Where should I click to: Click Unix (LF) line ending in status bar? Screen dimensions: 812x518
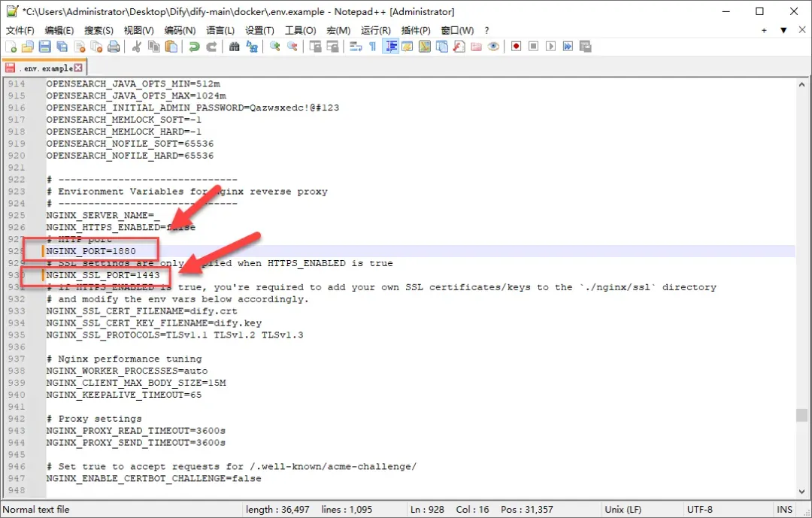[623, 509]
